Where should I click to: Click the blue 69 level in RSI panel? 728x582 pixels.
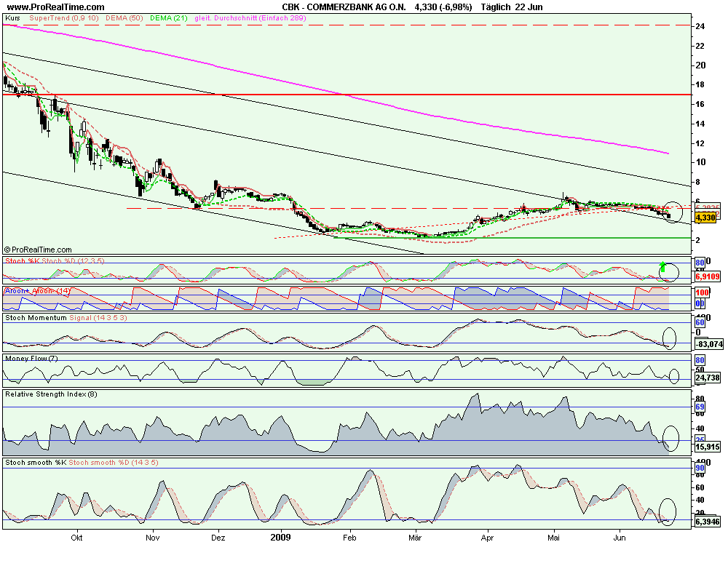700,407
